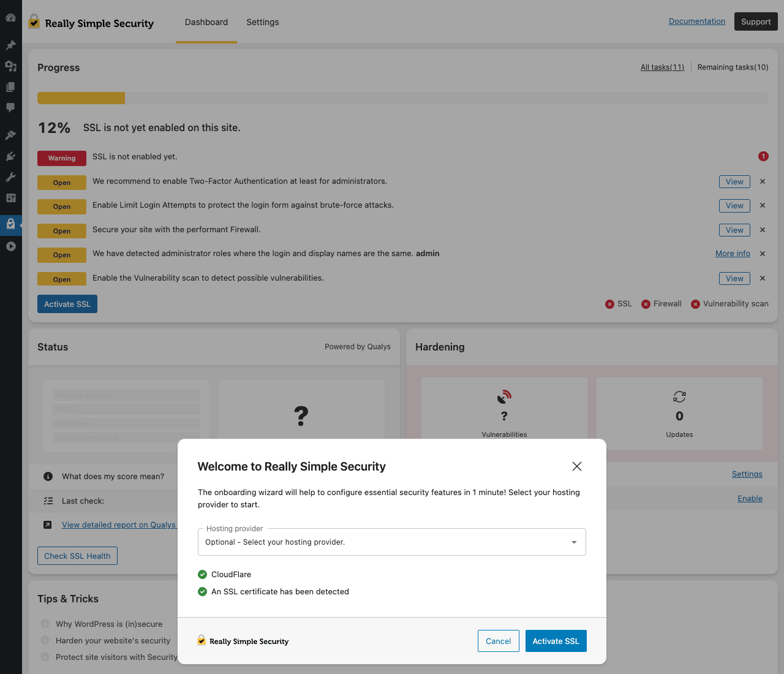Show Remaining tasks(10) filter
Screen dimensions: 784x674
733,67
